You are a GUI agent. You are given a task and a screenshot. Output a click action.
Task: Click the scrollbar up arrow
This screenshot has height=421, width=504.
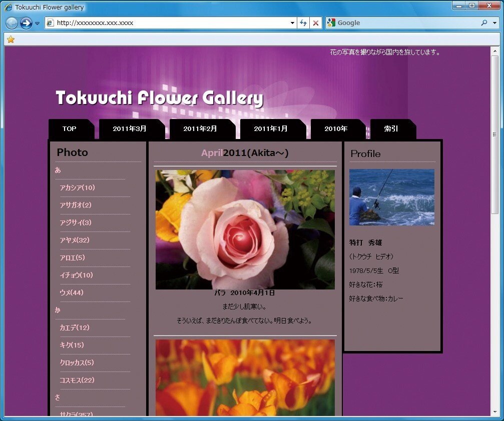tap(494, 51)
